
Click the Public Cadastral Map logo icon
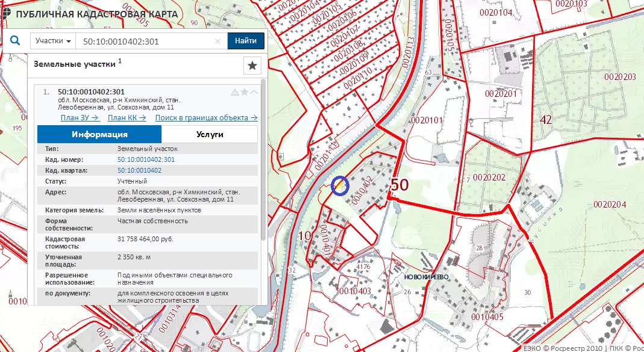(x=6, y=14)
